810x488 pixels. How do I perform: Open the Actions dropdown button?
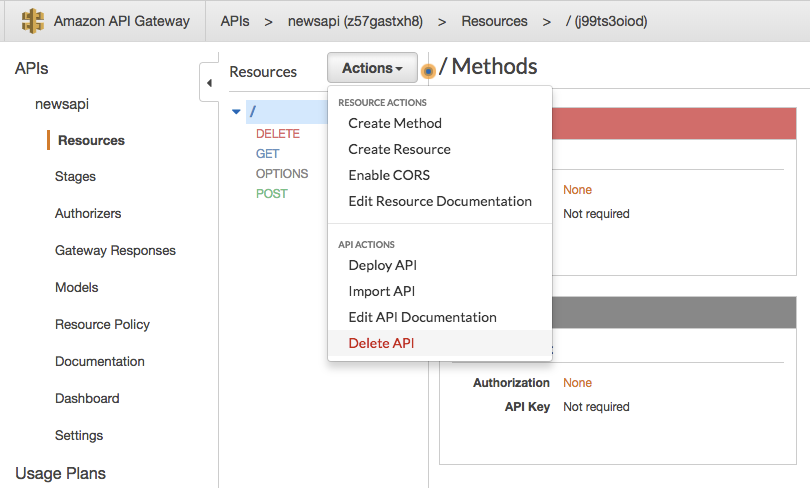pyautogui.click(x=372, y=68)
